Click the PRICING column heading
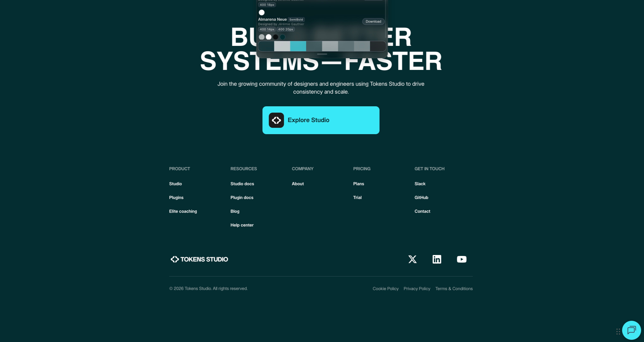 362,169
